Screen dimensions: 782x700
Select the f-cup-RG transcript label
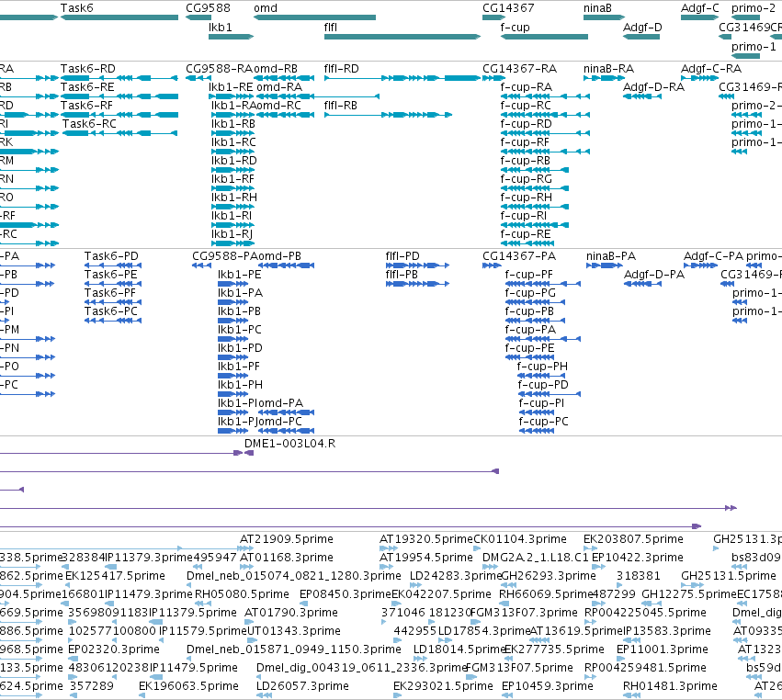[x=527, y=179]
